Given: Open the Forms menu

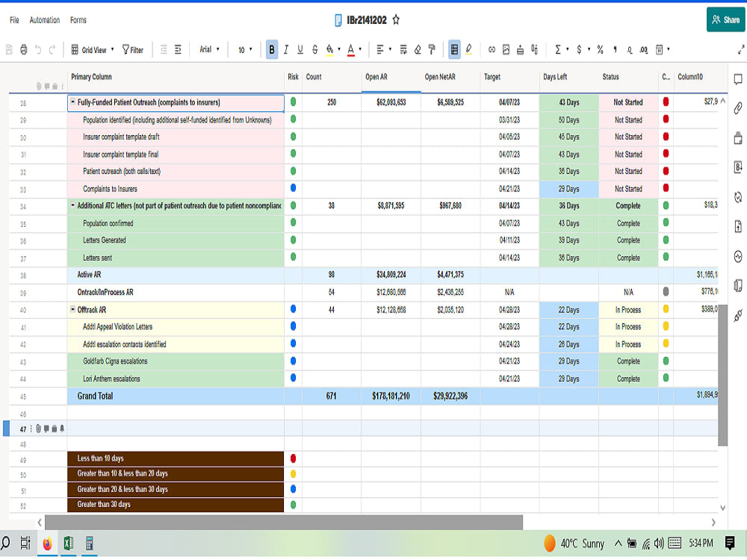Looking at the screenshot, I should [78, 20].
